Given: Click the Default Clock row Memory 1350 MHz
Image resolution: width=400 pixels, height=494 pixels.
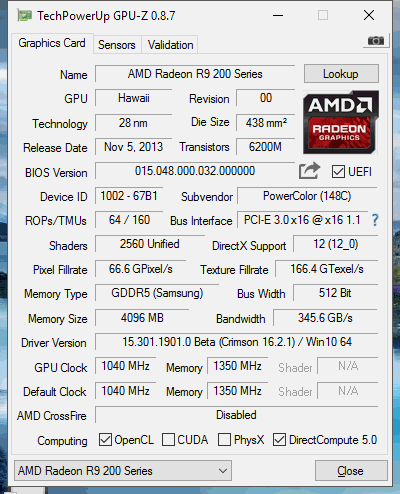Looking at the screenshot, I should click(237, 391).
